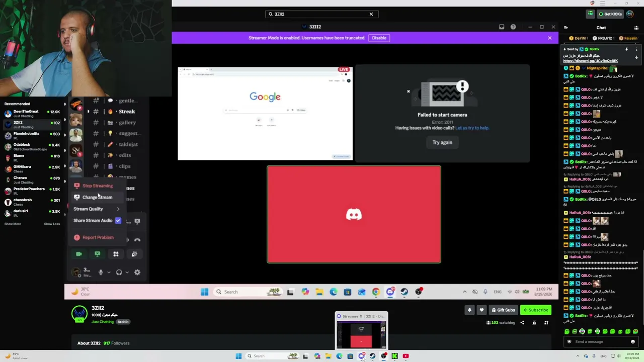644x362 pixels.
Task: Open Discord soundboard icon
Action: [x=134, y=254]
